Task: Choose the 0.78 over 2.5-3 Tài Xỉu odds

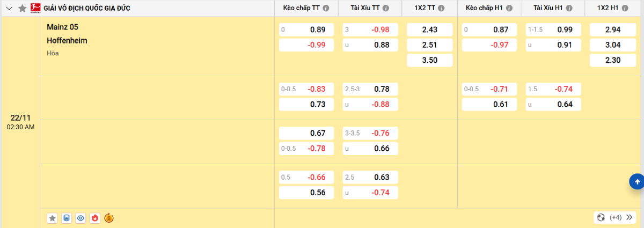Action: 371,89
